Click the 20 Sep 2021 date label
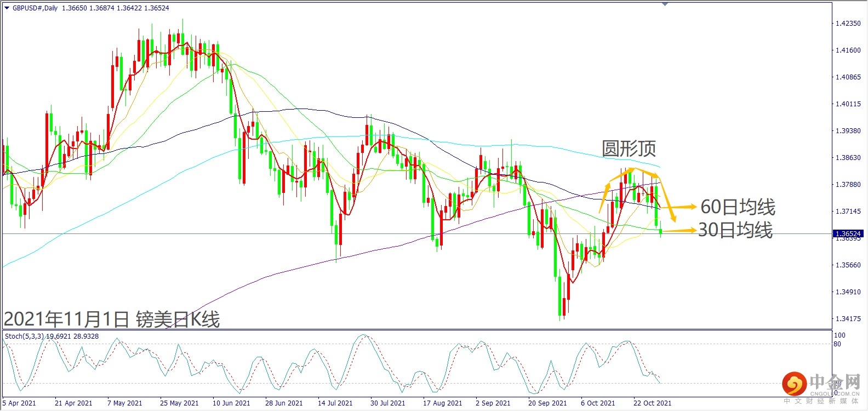868x411 pixels. (x=547, y=403)
